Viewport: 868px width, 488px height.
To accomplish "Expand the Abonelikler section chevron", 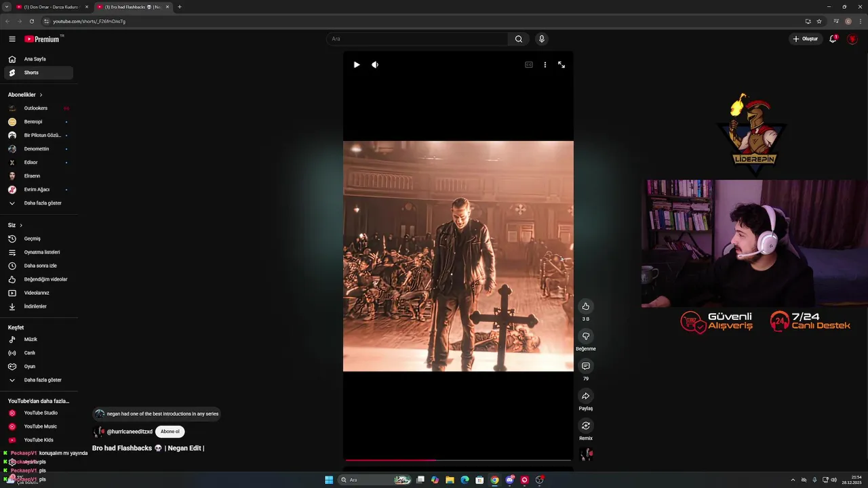I will tap(41, 95).
